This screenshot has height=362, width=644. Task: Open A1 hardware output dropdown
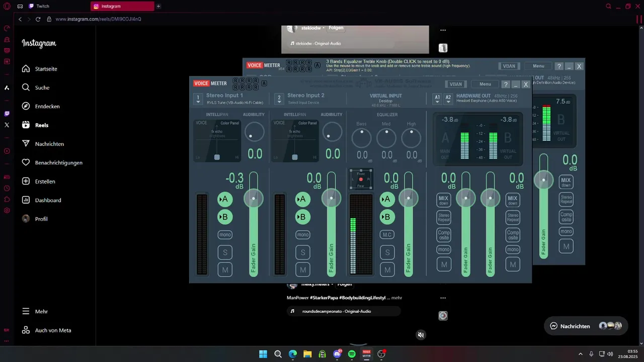pyautogui.click(x=437, y=99)
